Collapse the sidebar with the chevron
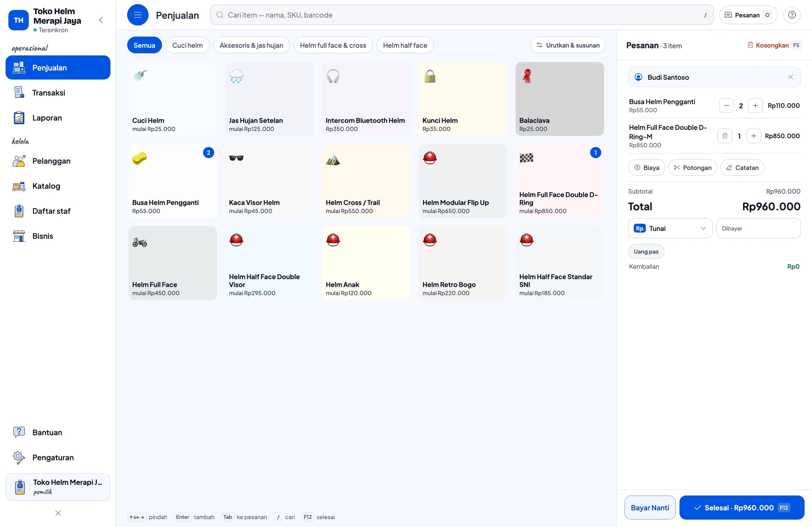The height and width of the screenshot is (527, 812). click(x=101, y=21)
